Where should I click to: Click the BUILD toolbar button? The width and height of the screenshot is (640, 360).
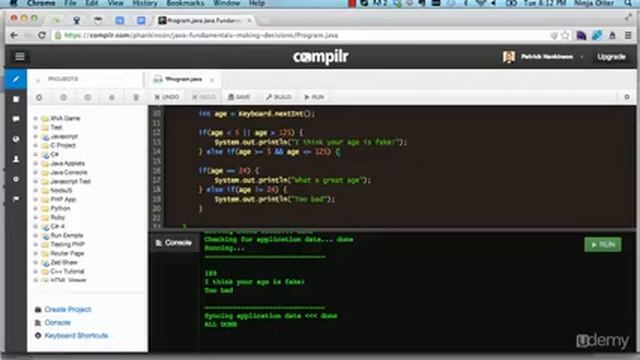pyautogui.click(x=279, y=97)
